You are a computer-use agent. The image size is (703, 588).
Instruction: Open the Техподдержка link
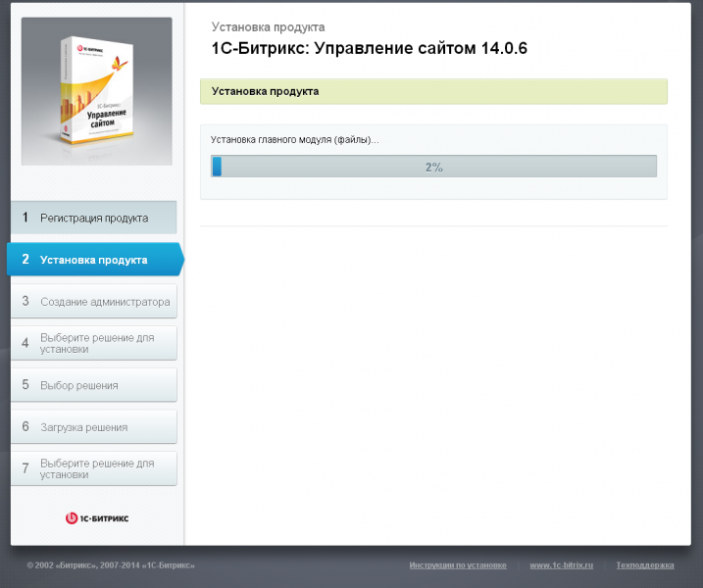[645, 565]
